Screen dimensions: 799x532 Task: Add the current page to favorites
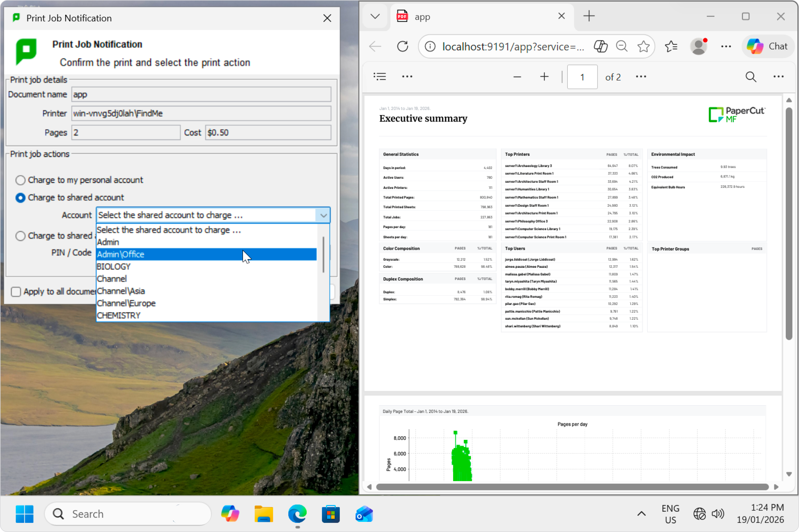click(643, 46)
